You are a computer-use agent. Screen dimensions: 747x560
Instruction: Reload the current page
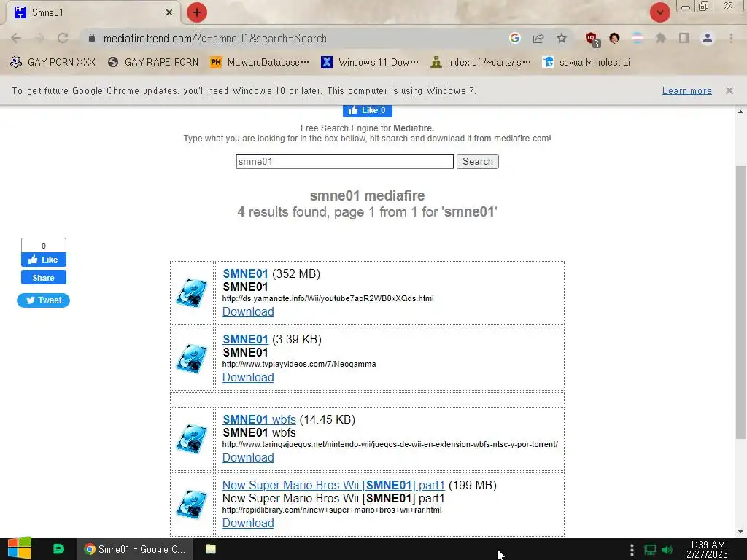click(x=63, y=38)
